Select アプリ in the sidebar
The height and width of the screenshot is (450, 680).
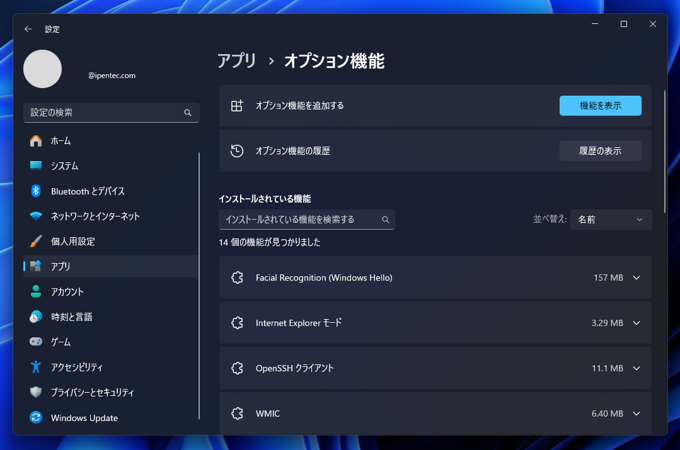tap(111, 267)
